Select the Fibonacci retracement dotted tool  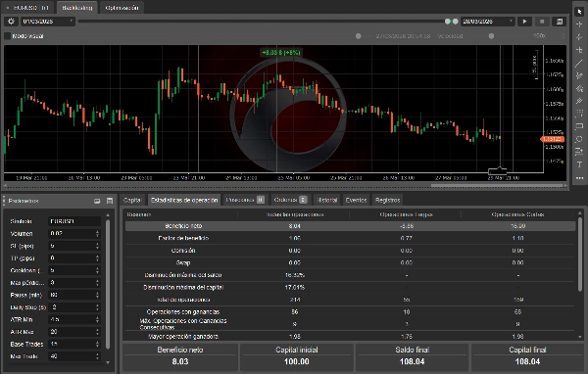click(x=579, y=114)
